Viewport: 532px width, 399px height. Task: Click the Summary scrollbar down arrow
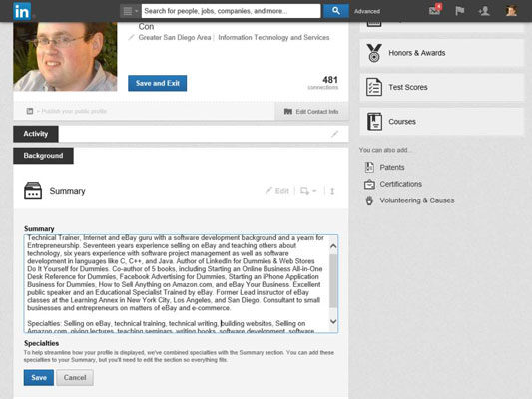coord(333,321)
